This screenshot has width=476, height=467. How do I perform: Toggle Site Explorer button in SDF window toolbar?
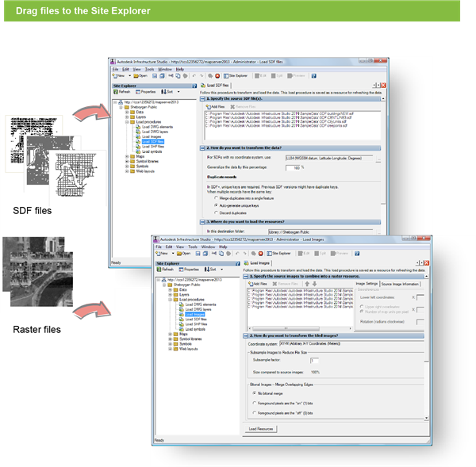pyautogui.click(x=236, y=76)
